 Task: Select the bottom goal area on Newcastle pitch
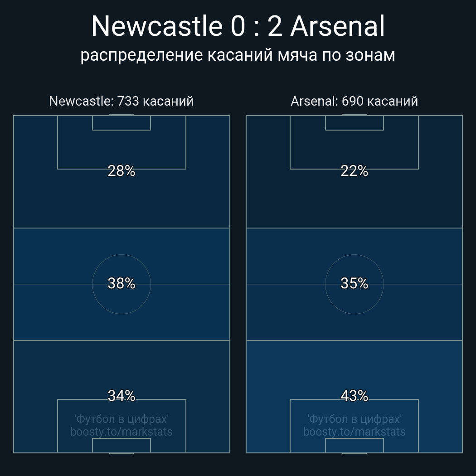(x=121, y=445)
